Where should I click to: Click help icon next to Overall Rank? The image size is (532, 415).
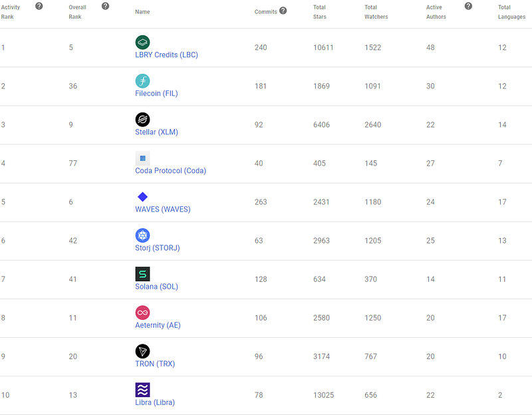click(105, 6)
